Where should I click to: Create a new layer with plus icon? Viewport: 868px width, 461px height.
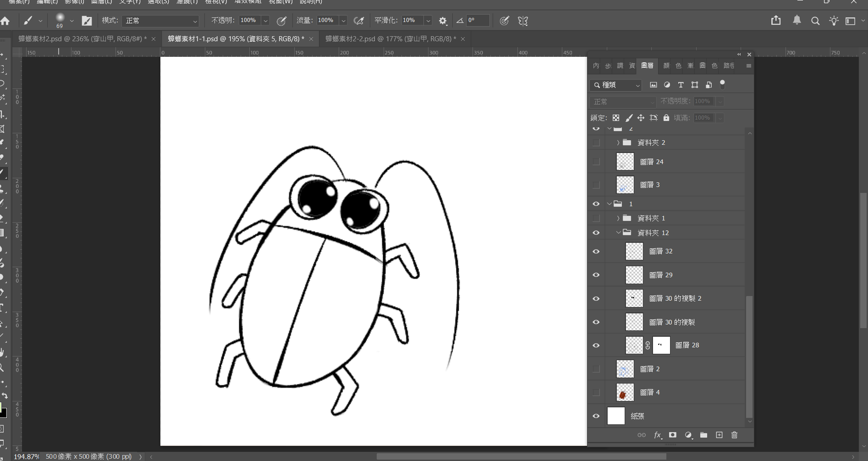(719, 435)
